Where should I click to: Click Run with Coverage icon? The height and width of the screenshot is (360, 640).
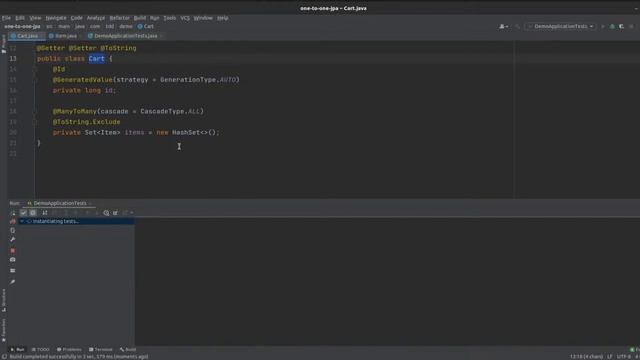click(621, 27)
